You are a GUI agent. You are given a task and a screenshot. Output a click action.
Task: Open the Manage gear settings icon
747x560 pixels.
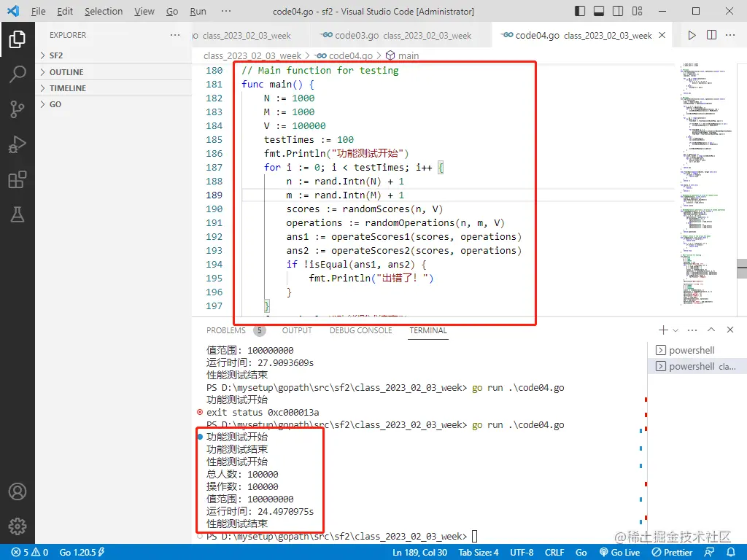(18, 526)
